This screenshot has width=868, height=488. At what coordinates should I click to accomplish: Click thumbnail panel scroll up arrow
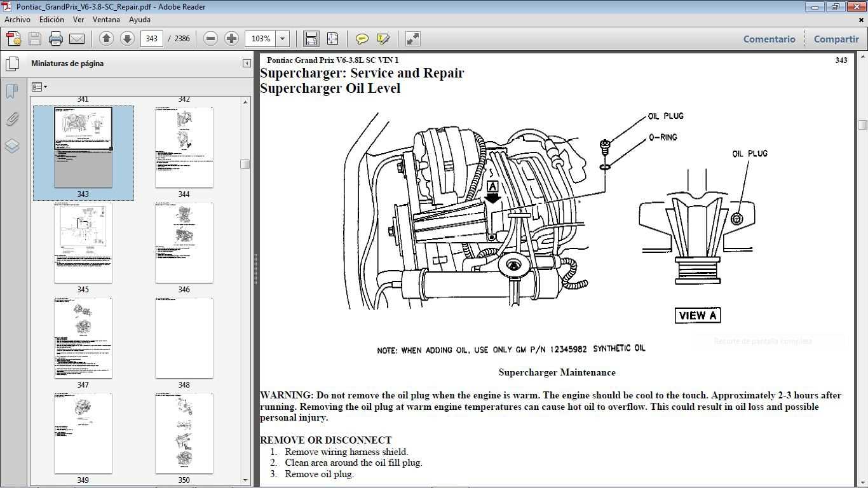click(x=245, y=102)
